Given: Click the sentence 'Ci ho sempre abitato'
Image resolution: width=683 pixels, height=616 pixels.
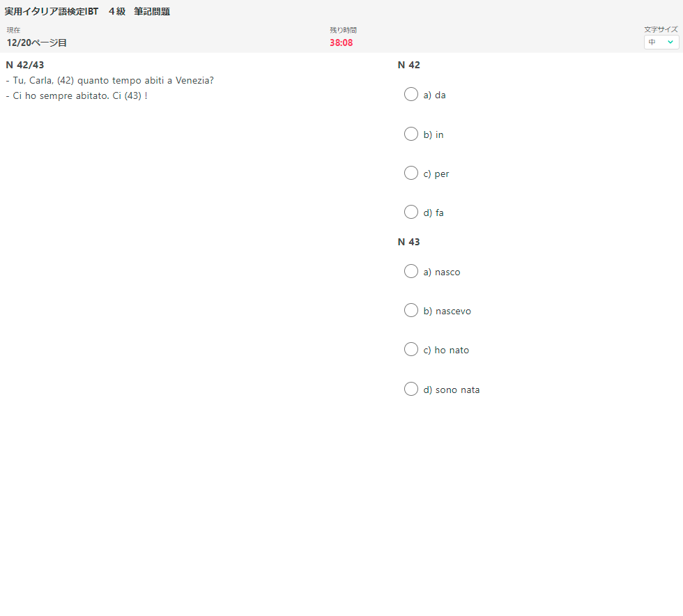Looking at the screenshot, I should (x=60, y=96).
